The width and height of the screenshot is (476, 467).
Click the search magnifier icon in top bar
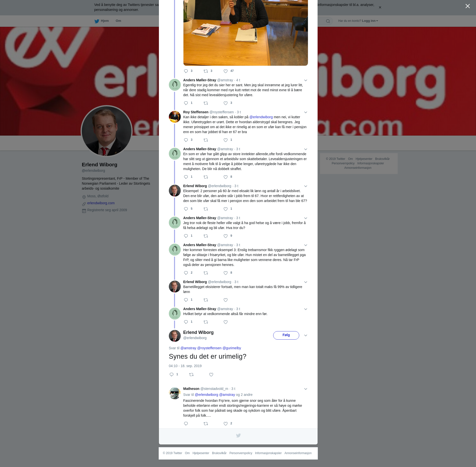(x=328, y=21)
